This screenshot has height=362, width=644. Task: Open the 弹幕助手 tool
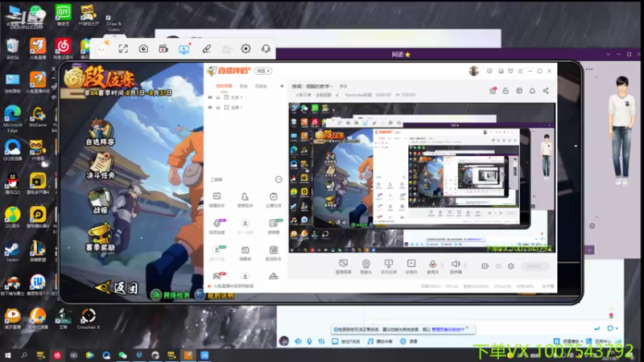(217, 200)
